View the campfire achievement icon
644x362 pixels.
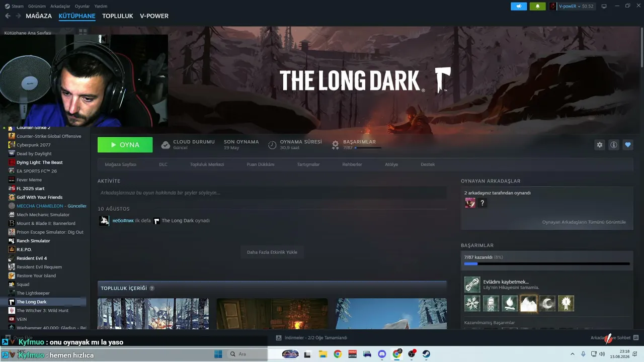[x=510, y=303]
